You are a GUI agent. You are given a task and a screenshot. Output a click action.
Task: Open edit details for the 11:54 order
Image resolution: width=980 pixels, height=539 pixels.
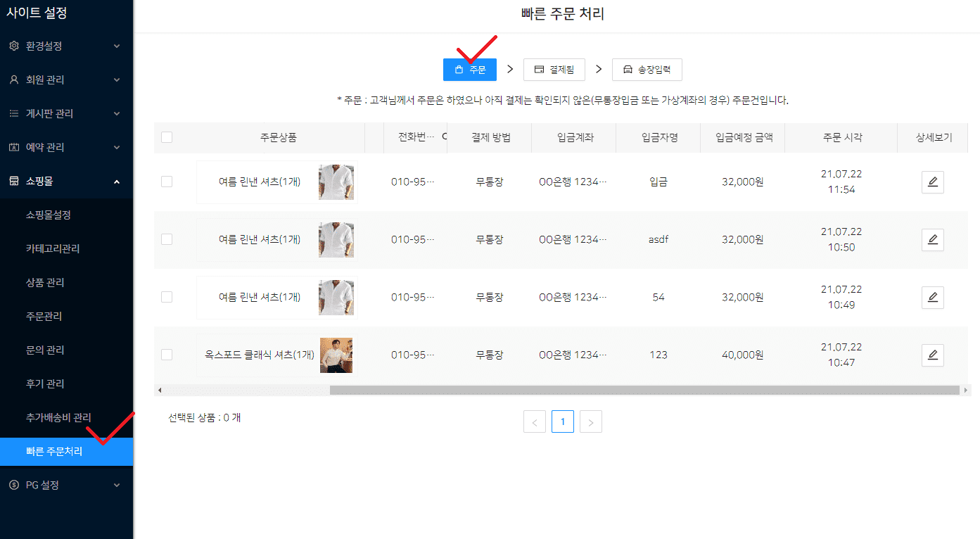coord(932,182)
